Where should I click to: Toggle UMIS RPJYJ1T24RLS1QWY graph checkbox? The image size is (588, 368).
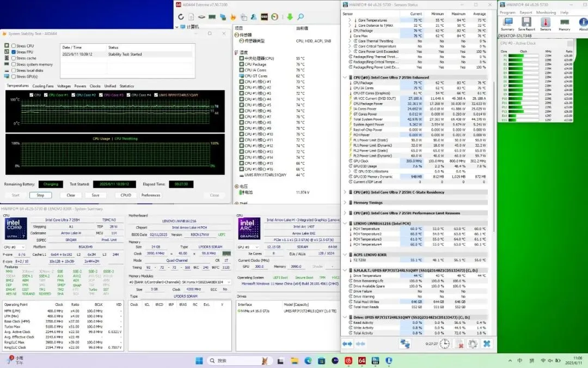tap(156, 95)
